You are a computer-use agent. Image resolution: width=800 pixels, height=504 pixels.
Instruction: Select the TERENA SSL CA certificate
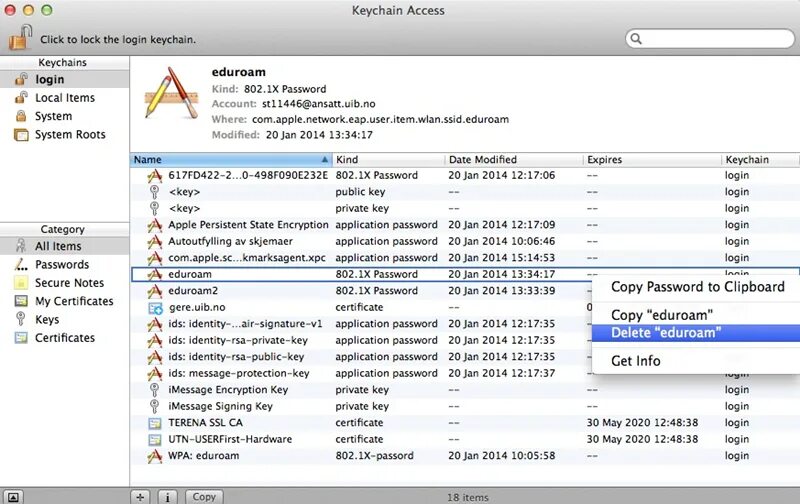(x=465, y=423)
